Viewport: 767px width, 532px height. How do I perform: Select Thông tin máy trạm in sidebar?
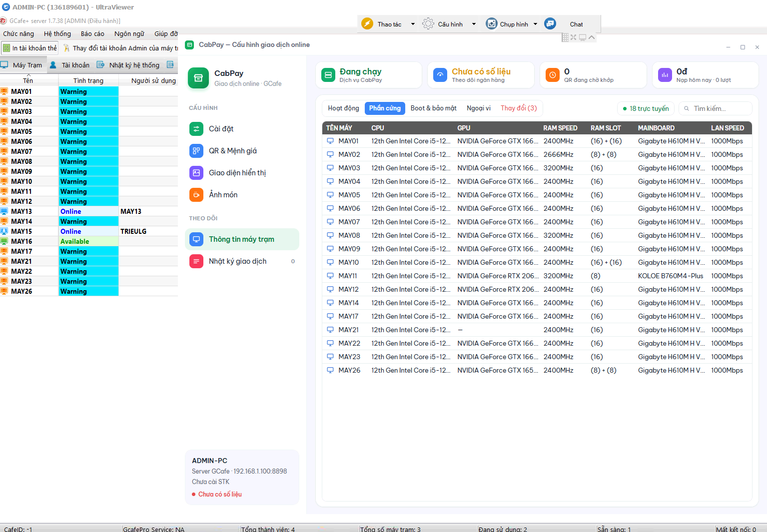coord(242,239)
